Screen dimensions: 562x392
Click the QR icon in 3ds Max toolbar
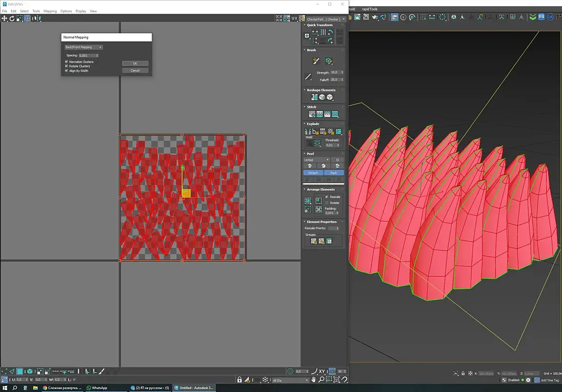[x=550, y=17]
